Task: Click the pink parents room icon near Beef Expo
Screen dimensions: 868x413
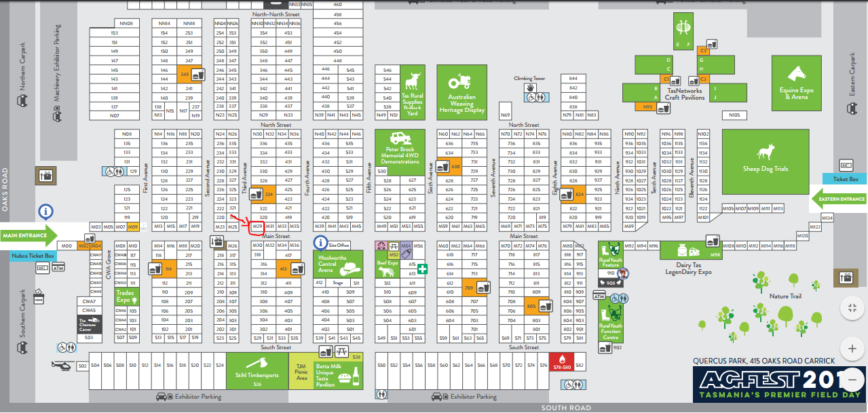Action: pyautogui.click(x=382, y=245)
